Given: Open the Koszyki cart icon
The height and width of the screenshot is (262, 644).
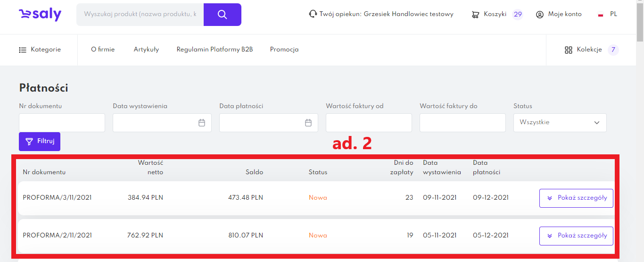Looking at the screenshot, I should [476, 15].
